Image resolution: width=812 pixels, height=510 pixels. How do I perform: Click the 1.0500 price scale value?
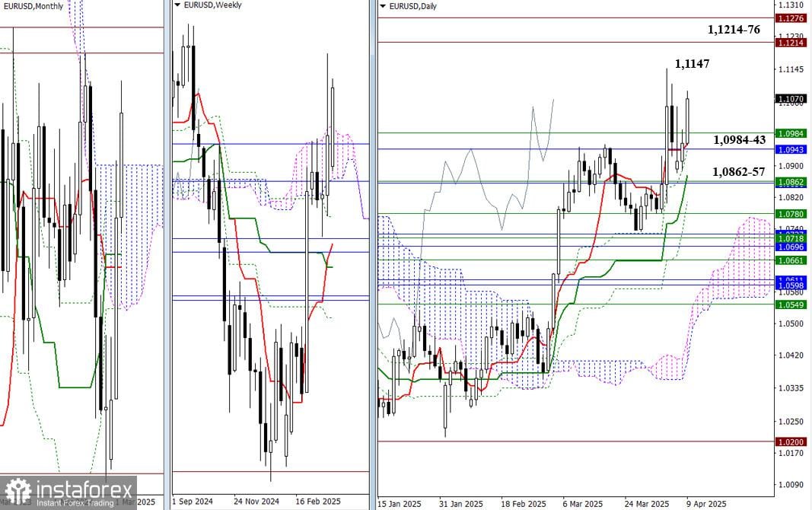(791, 324)
